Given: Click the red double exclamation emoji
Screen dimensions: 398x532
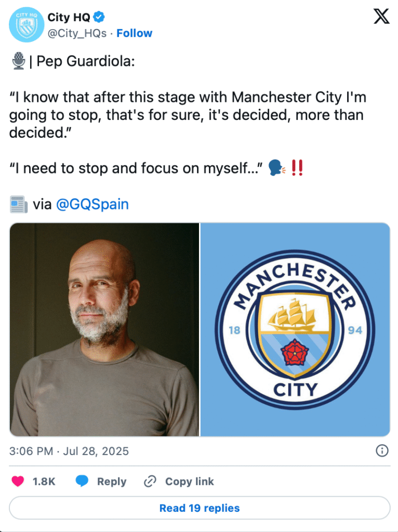Looking at the screenshot, I should (x=297, y=168).
